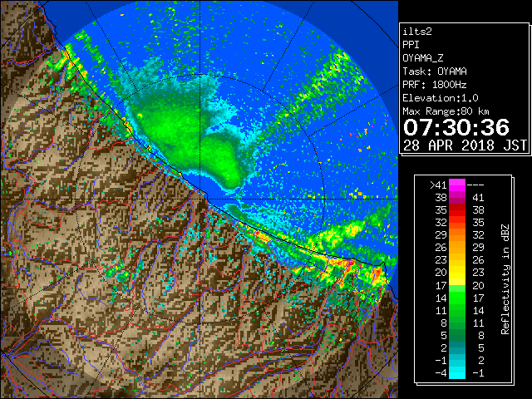Click the "-4" legend label
Image resolution: width=532 pixels, height=399 pixels.
[441, 373]
